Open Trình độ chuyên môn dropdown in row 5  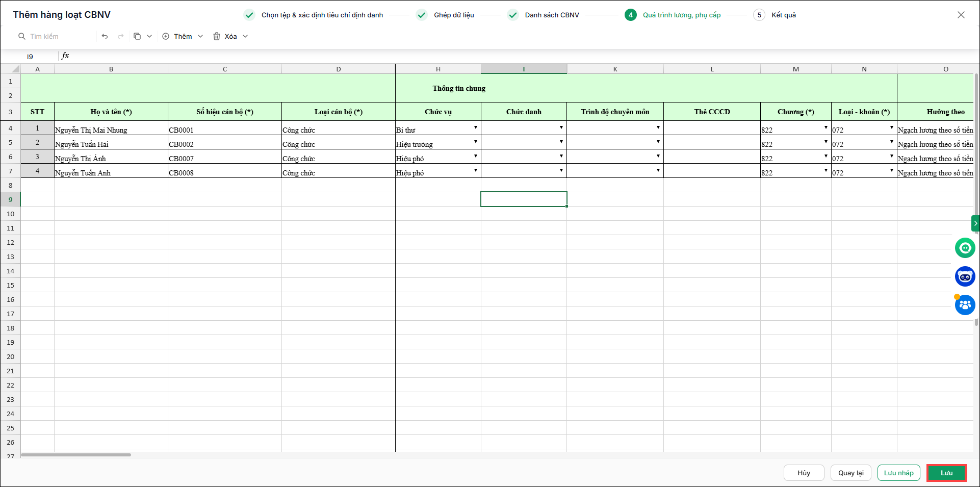(658, 142)
